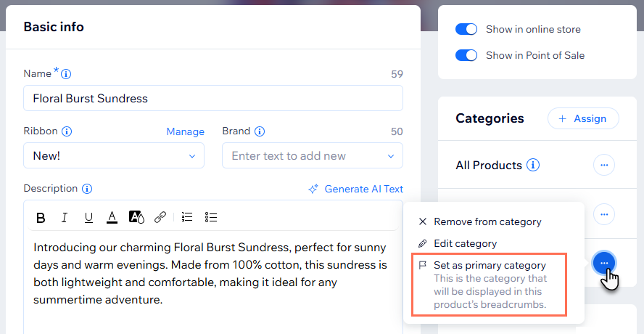Click info icon beside All Products
Image resolution: width=644 pixels, height=334 pixels.
click(533, 165)
